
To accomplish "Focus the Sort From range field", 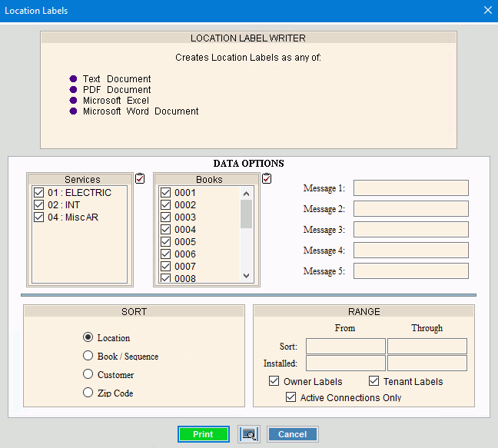I will tap(345, 346).
